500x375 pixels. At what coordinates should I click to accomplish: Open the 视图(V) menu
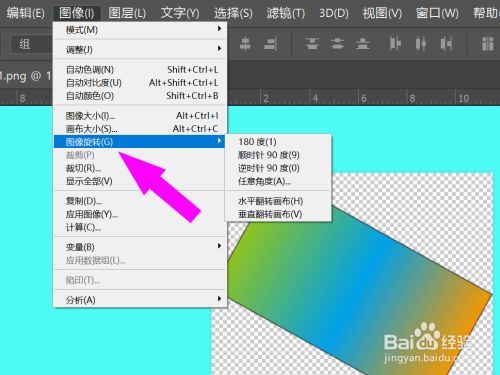(382, 13)
